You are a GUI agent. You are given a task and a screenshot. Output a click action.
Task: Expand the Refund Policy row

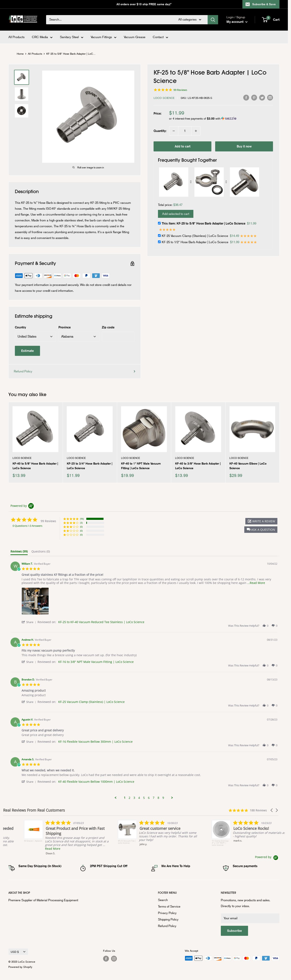click(x=75, y=371)
